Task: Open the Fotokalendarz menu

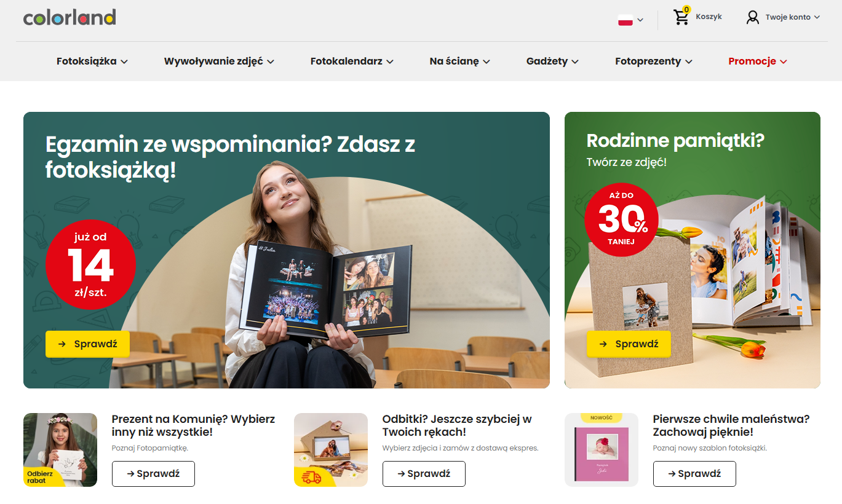Action: coord(352,61)
